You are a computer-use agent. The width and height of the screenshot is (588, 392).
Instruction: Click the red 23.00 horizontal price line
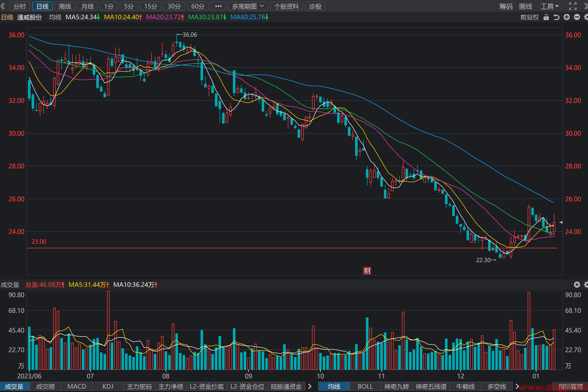[292, 248]
